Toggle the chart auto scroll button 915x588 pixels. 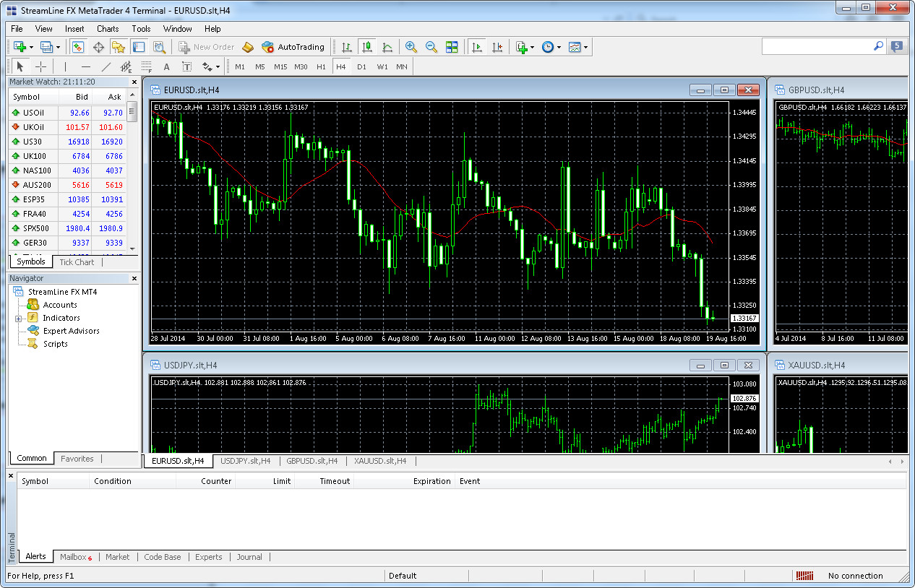point(476,47)
